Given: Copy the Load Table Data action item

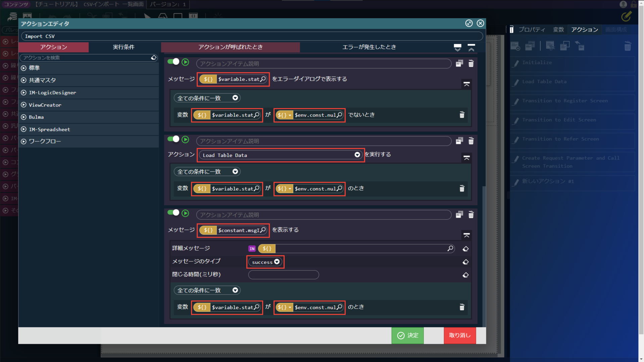Looking at the screenshot, I should [x=459, y=141].
